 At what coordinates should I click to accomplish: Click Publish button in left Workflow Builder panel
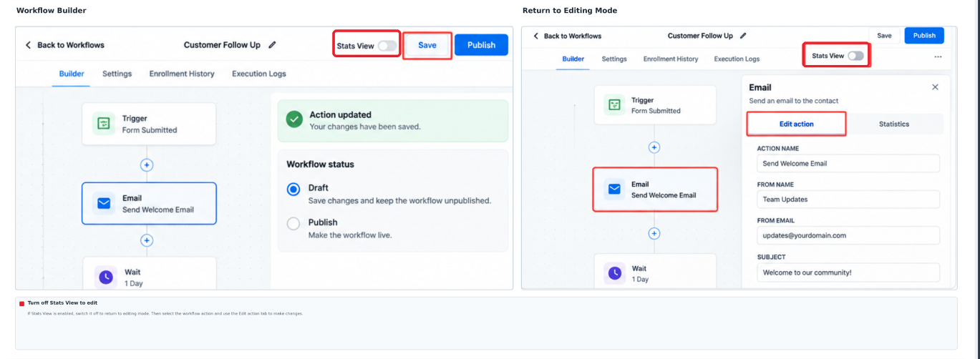481,45
